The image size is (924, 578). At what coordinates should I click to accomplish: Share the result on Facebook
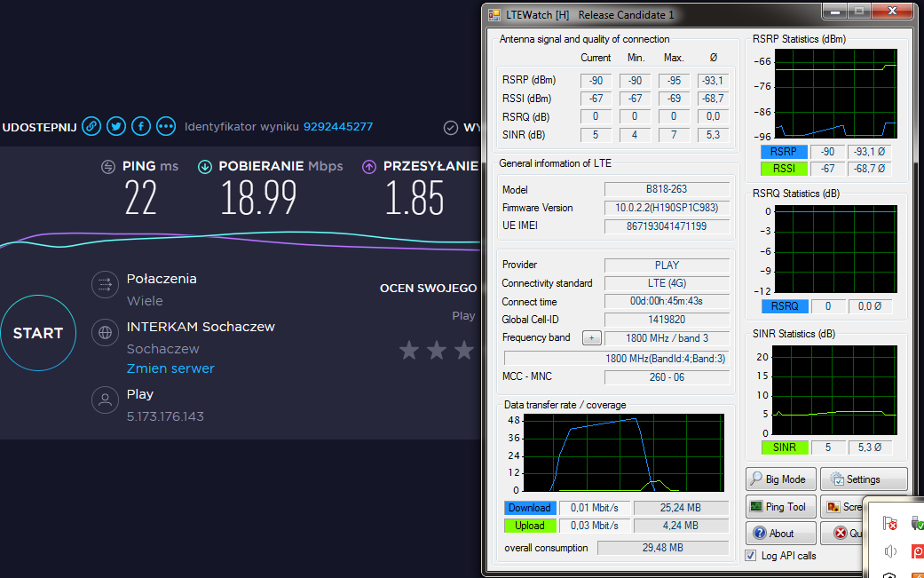pos(141,126)
